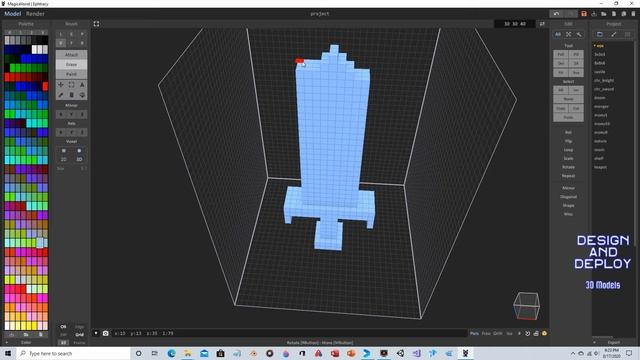The image size is (640, 360).
Task: Click the camera screenshot icon
Action: click(106, 333)
